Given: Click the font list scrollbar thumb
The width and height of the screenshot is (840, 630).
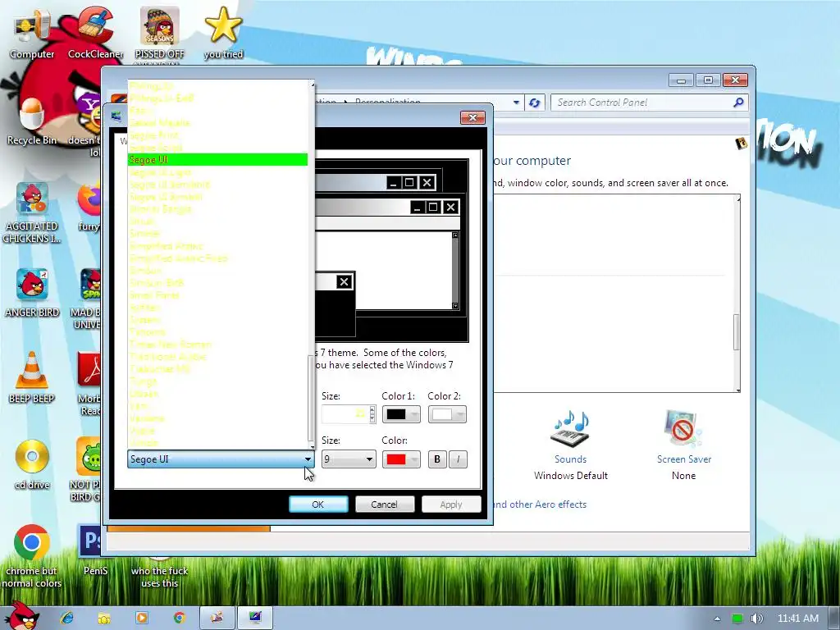Looking at the screenshot, I should pos(311,398).
